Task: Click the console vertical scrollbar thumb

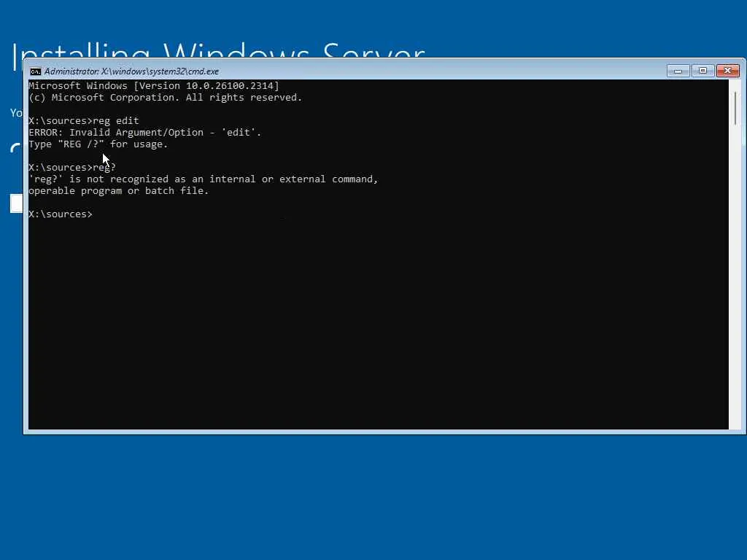Action: (735, 109)
